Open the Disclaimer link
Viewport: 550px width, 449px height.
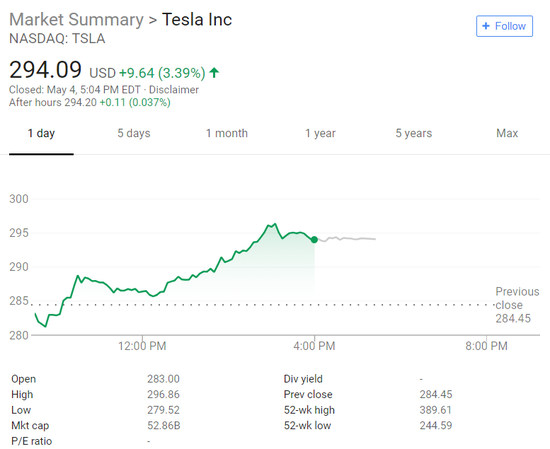pyautogui.click(x=174, y=90)
